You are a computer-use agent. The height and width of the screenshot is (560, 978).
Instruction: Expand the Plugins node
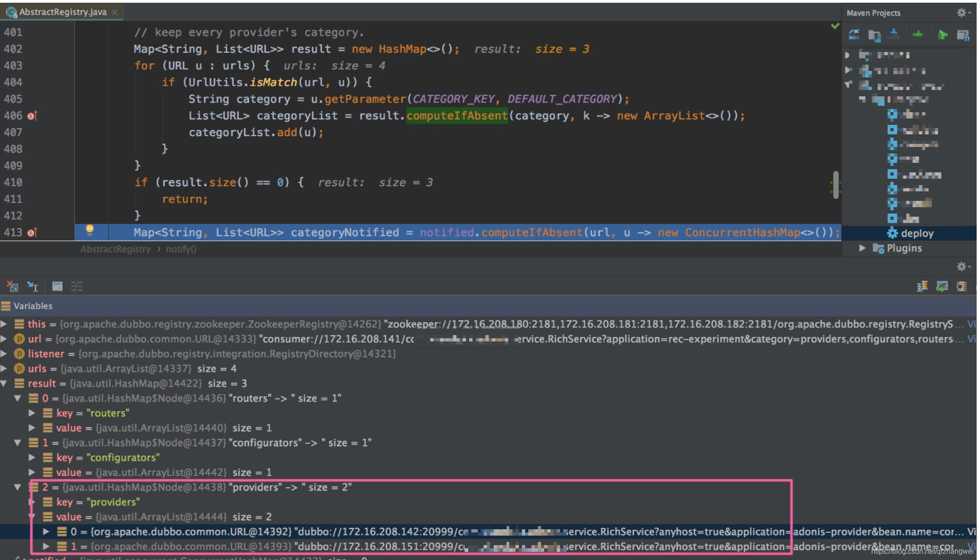pyautogui.click(x=862, y=248)
